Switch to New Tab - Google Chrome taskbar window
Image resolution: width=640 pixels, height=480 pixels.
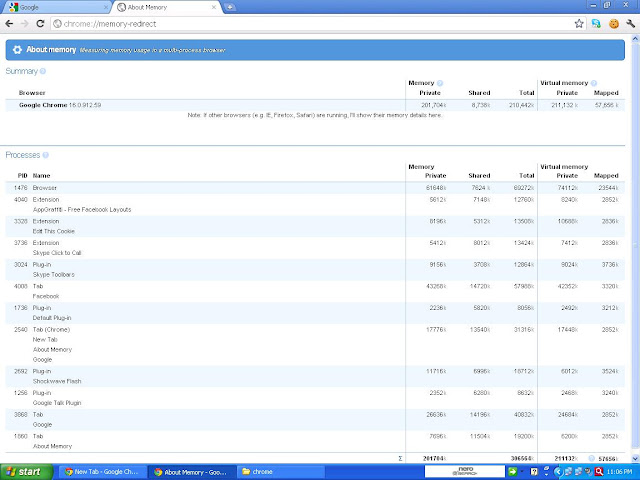click(x=102, y=472)
